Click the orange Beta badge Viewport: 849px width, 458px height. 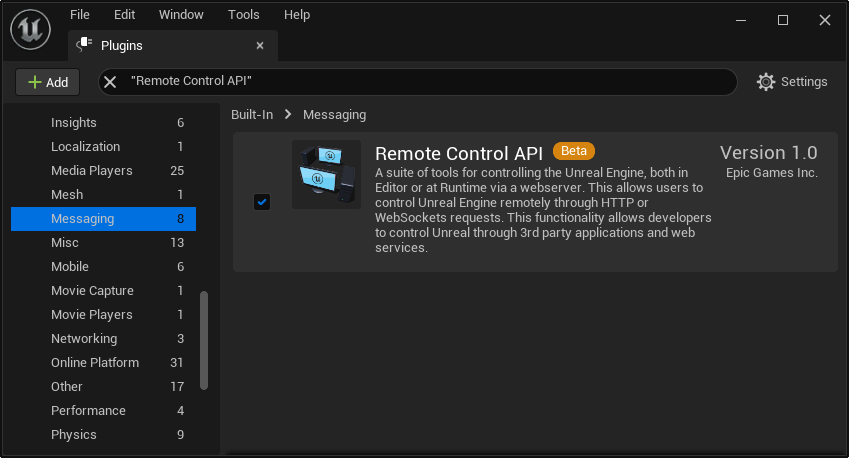click(x=573, y=151)
